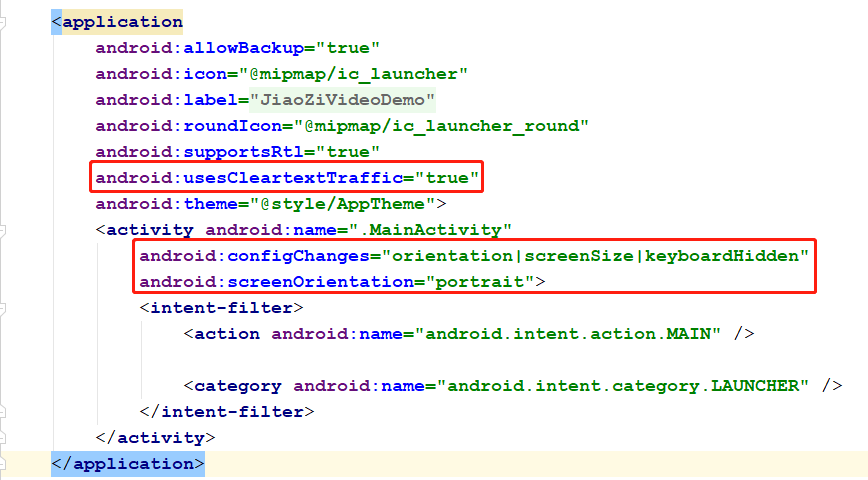
Task: Click the android:allowBackup="true" attribute line
Action: click(x=237, y=48)
